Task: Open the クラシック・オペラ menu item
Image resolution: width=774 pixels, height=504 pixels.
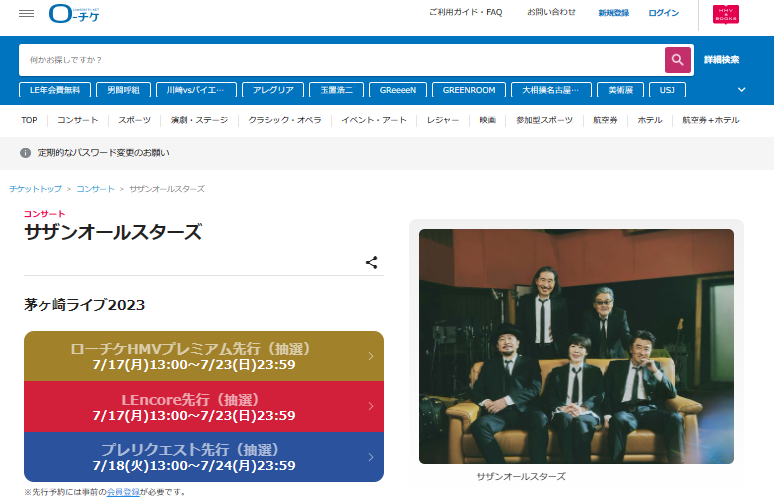Action: (285, 120)
